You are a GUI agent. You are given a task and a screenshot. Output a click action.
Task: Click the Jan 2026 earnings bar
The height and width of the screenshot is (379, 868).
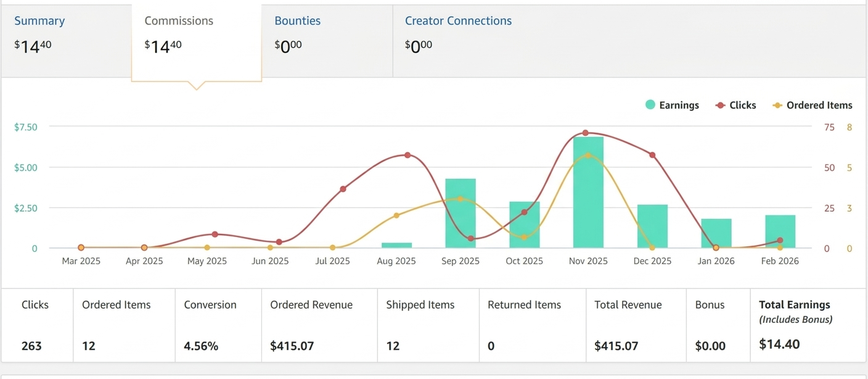coord(716,235)
